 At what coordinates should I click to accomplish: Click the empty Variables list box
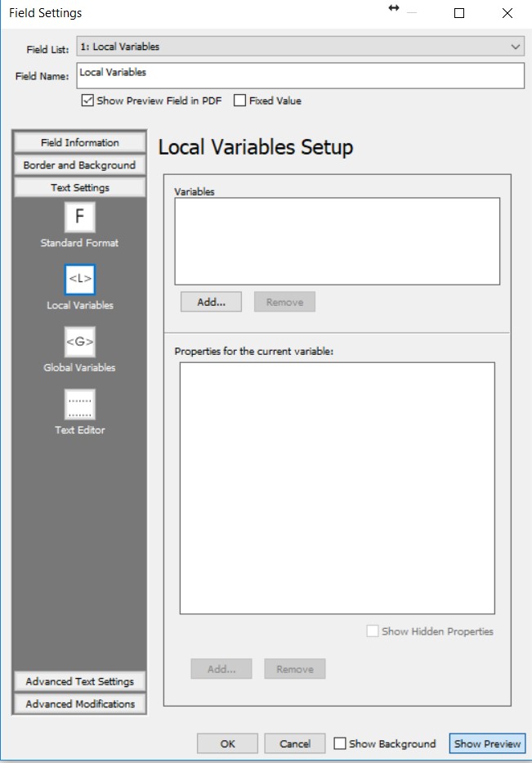[x=337, y=240]
